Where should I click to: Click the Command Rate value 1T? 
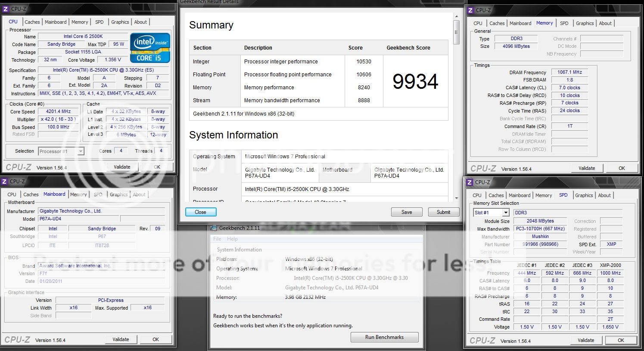pyautogui.click(x=570, y=126)
